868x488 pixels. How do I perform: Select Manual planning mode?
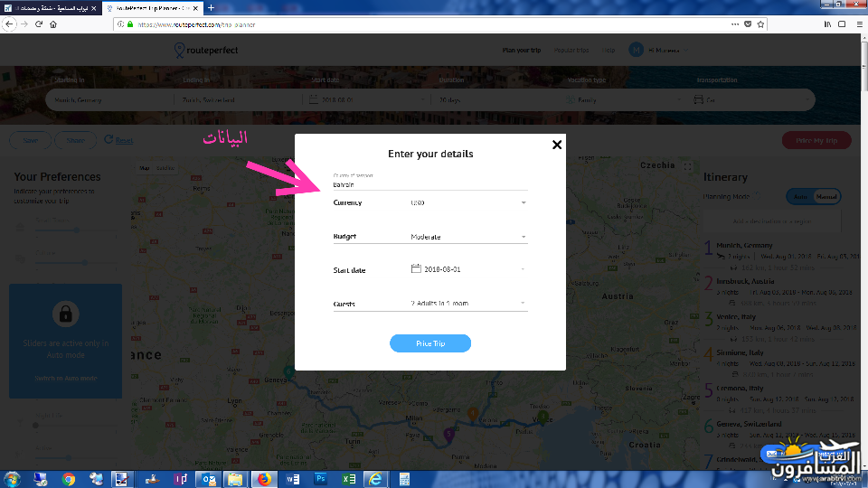tap(826, 196)
